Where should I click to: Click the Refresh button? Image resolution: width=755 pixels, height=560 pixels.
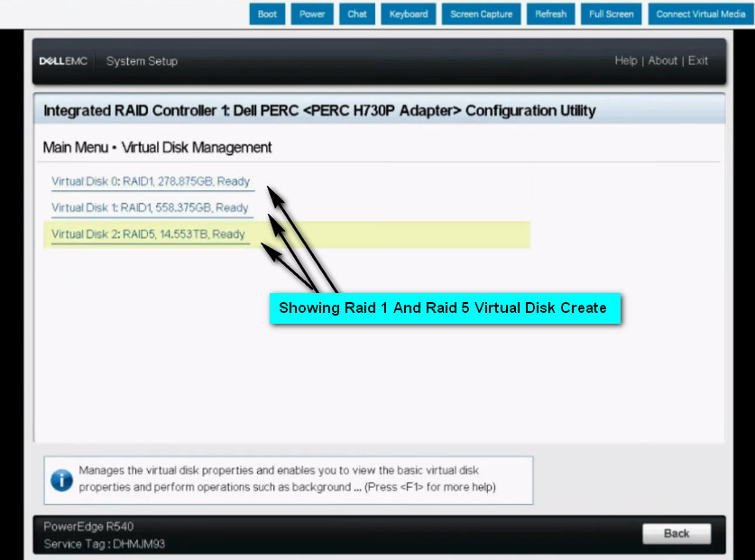coord(550,14)
